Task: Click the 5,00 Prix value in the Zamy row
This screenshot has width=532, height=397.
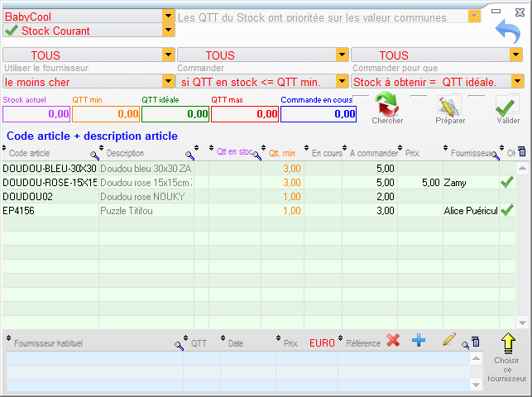Action: click(430, 183)
